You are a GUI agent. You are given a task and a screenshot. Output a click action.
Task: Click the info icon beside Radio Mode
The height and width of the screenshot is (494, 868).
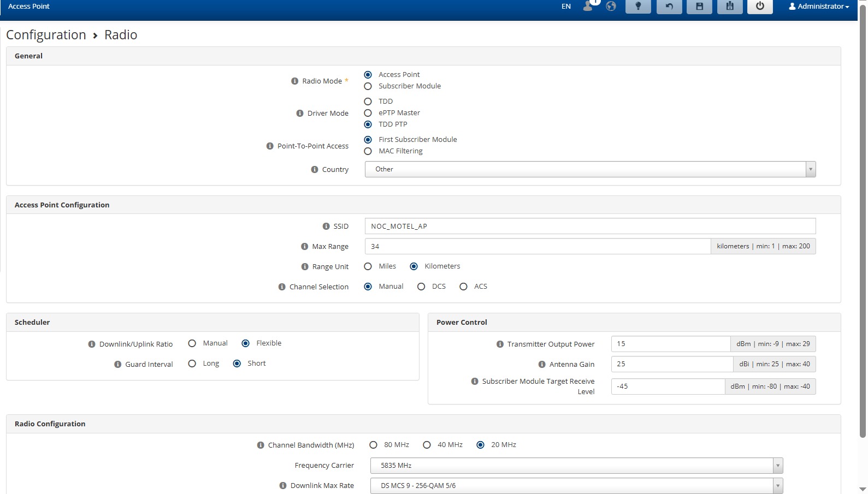pyautogui.click(x=294, y=81)
